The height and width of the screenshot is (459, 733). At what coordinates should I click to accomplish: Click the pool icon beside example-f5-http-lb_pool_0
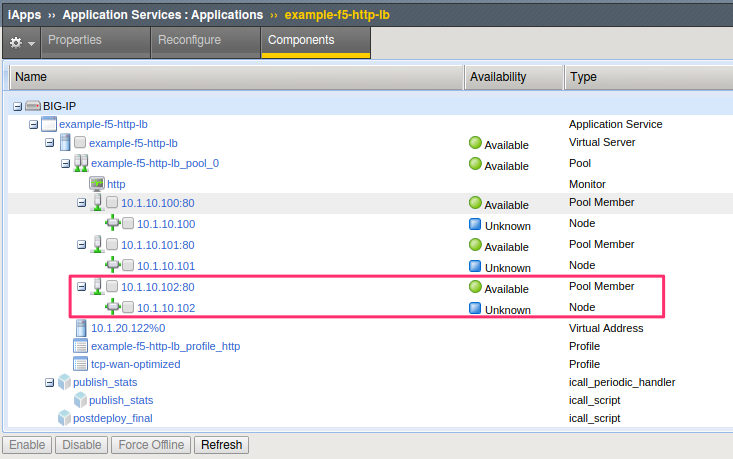click(81, 163)
